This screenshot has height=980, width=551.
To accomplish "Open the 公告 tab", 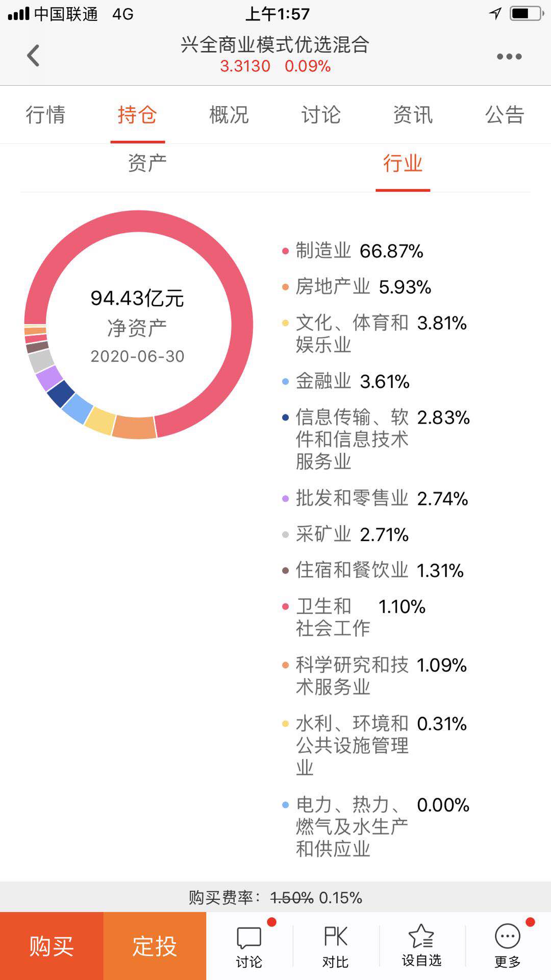I will 504,115.
